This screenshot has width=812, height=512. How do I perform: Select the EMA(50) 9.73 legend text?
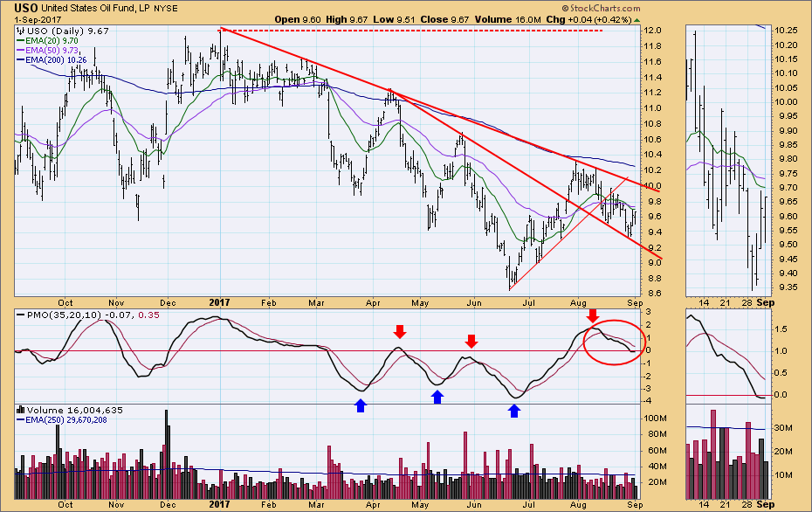pos(52,51)
